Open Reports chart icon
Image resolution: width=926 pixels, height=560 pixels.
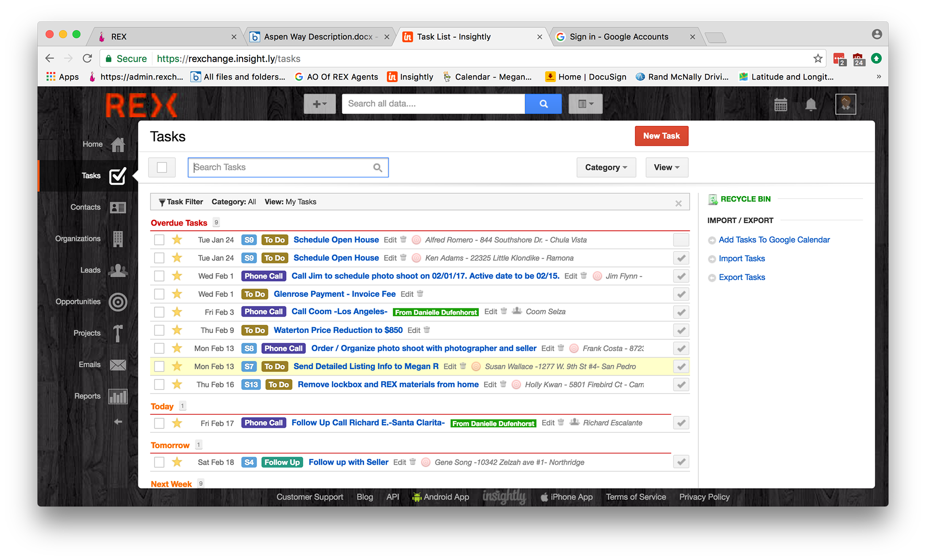click(x=118, y=396)
